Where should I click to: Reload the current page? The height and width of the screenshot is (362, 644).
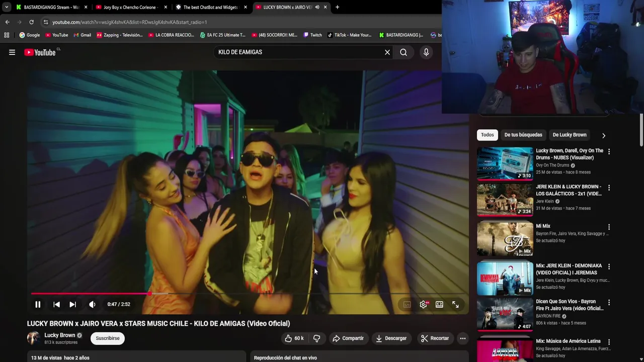click(x=31, y=22)
